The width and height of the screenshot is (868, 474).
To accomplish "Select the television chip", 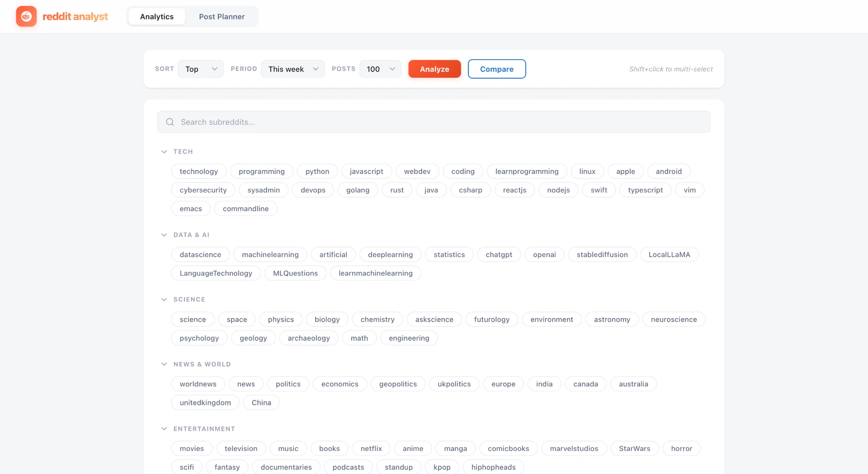I will (x=241, y=449).
